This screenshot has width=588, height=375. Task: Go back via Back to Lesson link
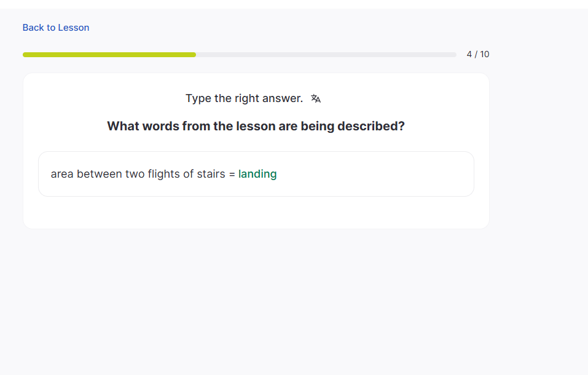click(x=56, y=28)
